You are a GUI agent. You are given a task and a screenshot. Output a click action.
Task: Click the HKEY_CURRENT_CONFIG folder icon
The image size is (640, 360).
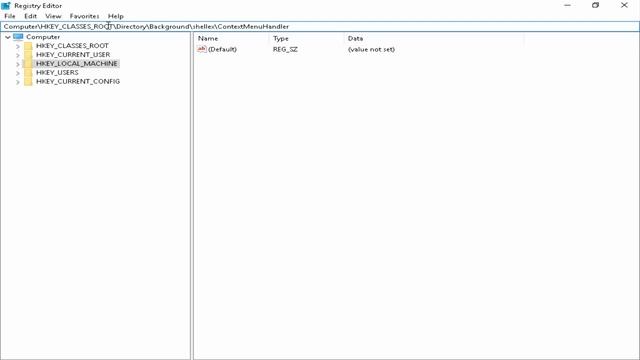(28, 82)
